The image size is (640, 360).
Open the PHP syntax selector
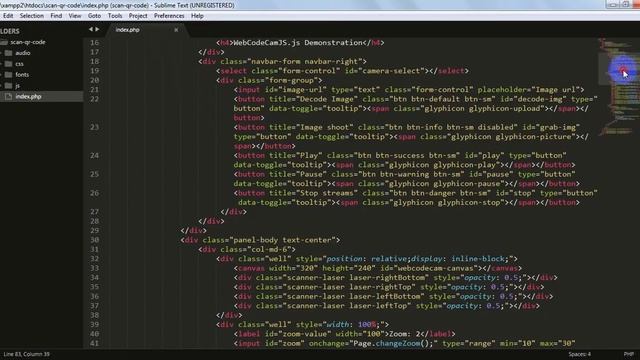pos(629,354)
